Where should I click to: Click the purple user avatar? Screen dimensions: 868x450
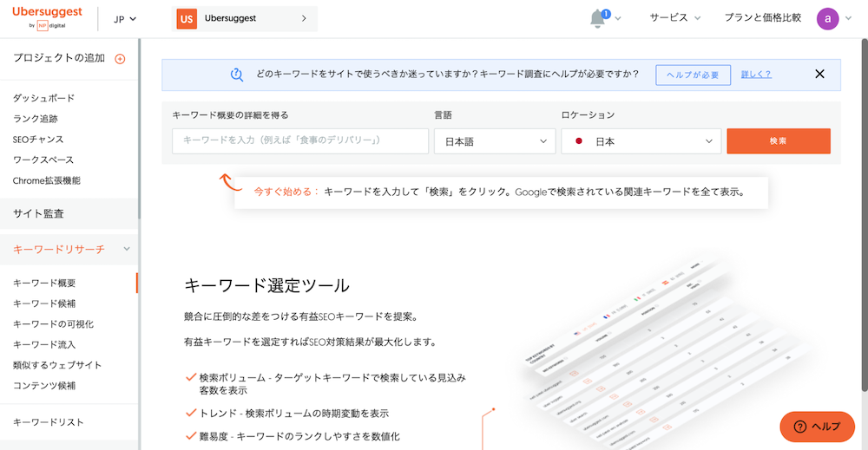tap(827, 19)
